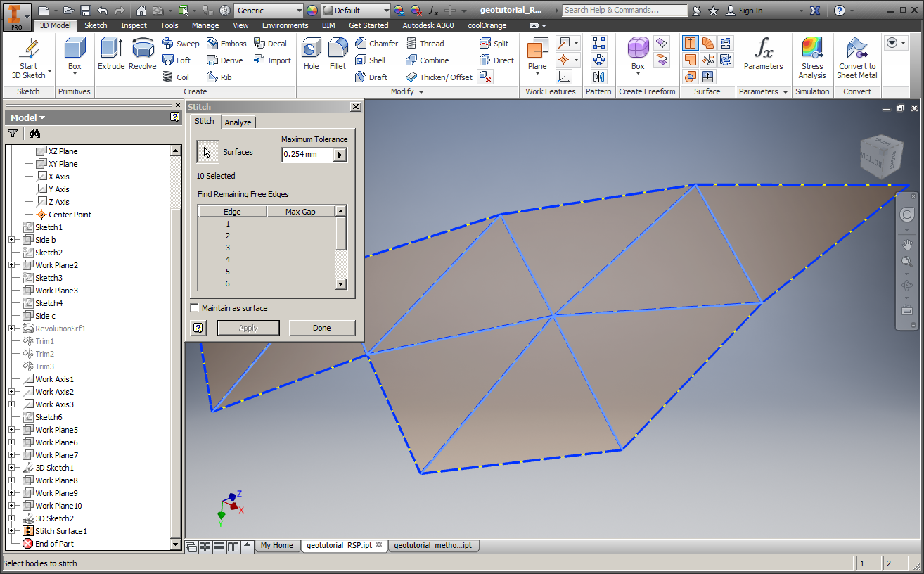The width and height of the screenshot is (924, 574).
Task: Toggle Maintain as surface checkbox
Action: click(x=195, y=308)
